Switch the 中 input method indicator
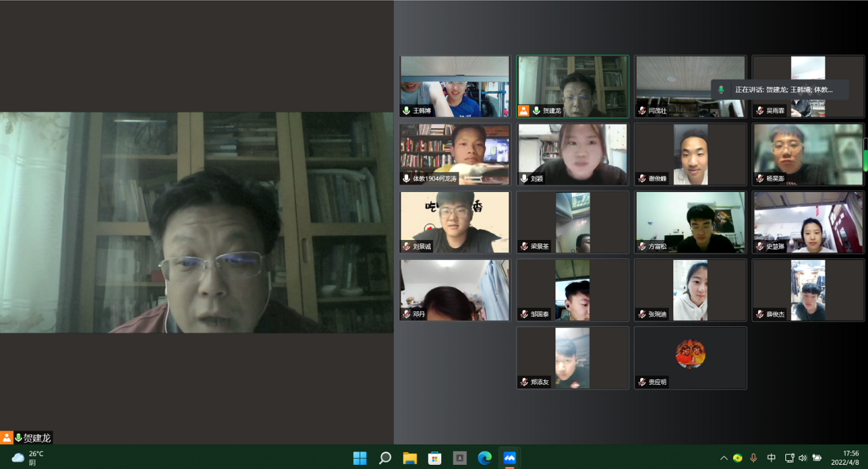 (771, 458)
